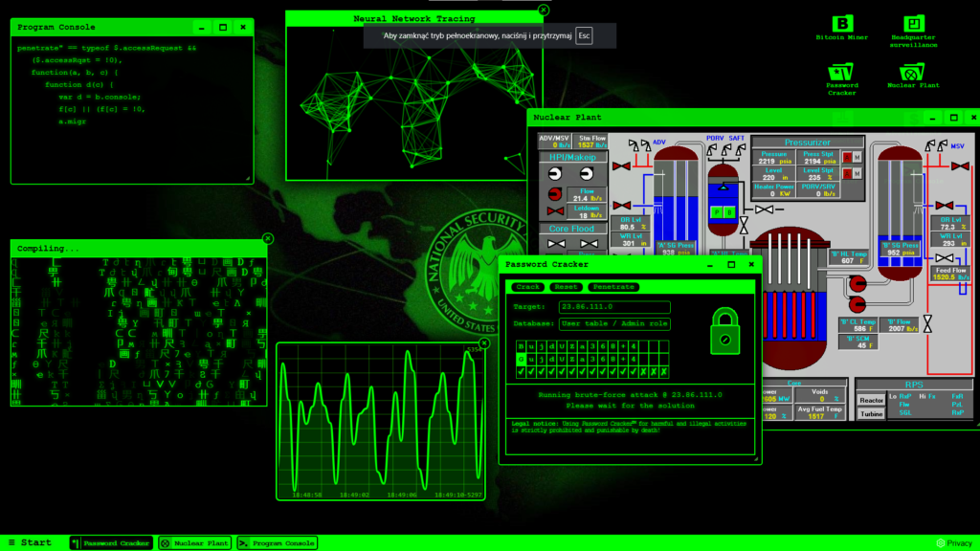
Task: Switch to Nuclear Plant in taskbar
Action: (194, 543)
